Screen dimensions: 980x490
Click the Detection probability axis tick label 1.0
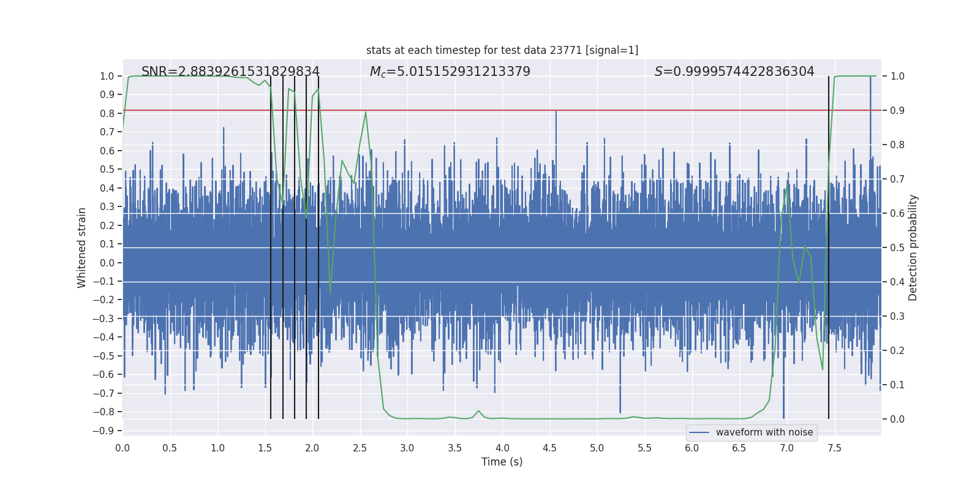click(x=897, y=76)
